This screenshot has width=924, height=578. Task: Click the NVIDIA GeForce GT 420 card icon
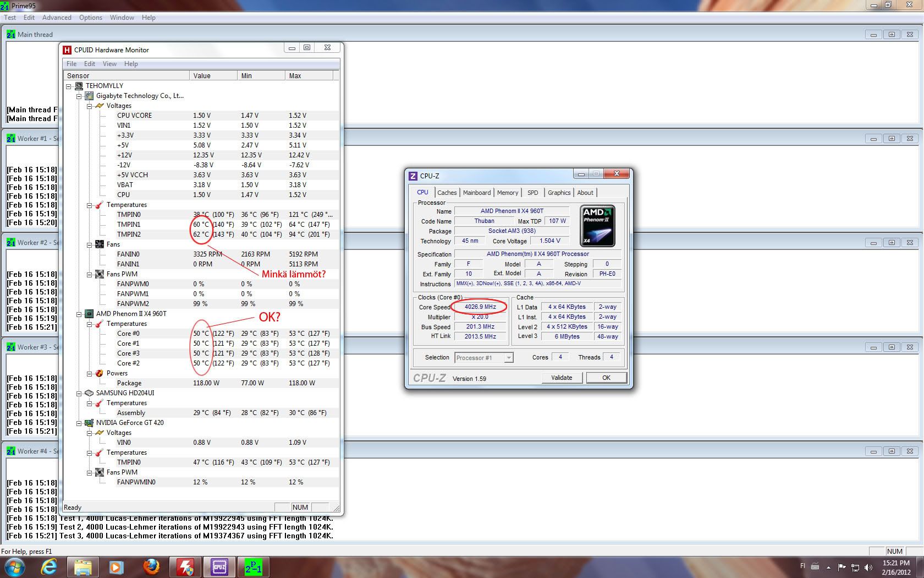pos(89,423)
